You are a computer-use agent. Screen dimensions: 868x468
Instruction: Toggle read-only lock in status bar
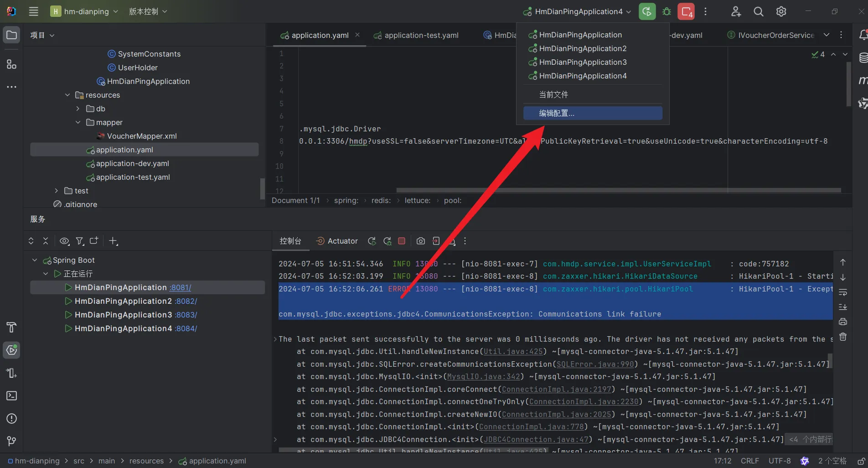point(861,461)
